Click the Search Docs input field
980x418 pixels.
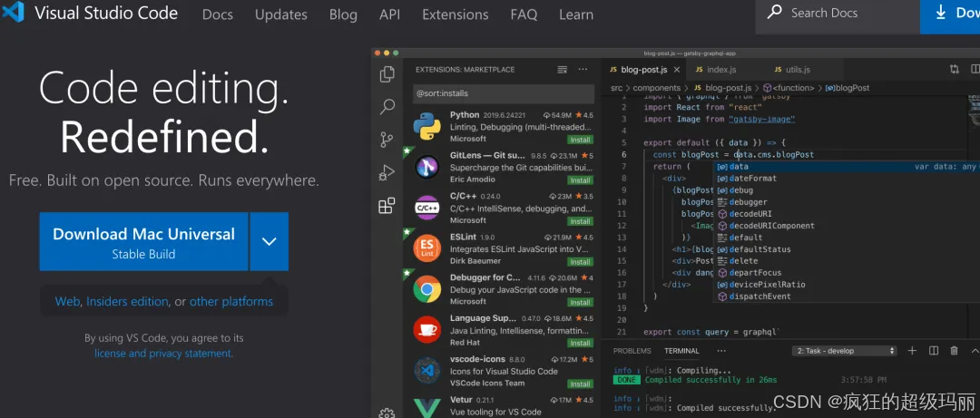pyautogui.click(x=838, y=14)
